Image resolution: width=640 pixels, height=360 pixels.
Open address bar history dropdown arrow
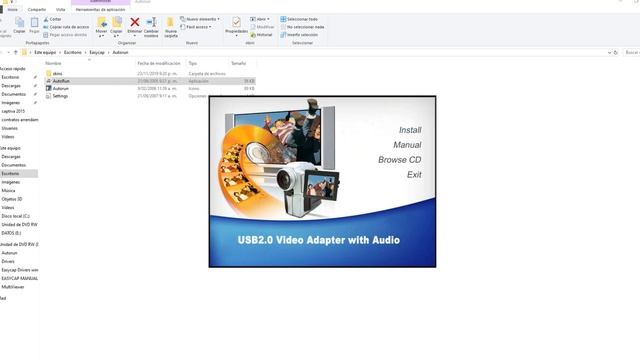coord(609,52)
